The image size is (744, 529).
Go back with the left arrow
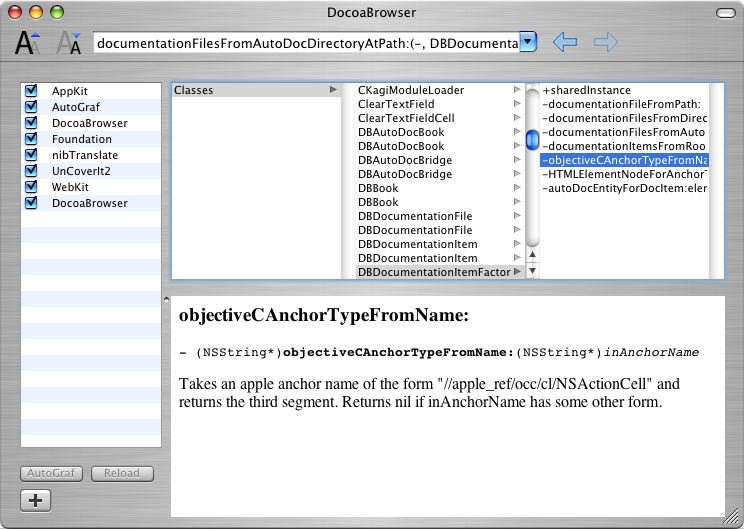(565, 42)
